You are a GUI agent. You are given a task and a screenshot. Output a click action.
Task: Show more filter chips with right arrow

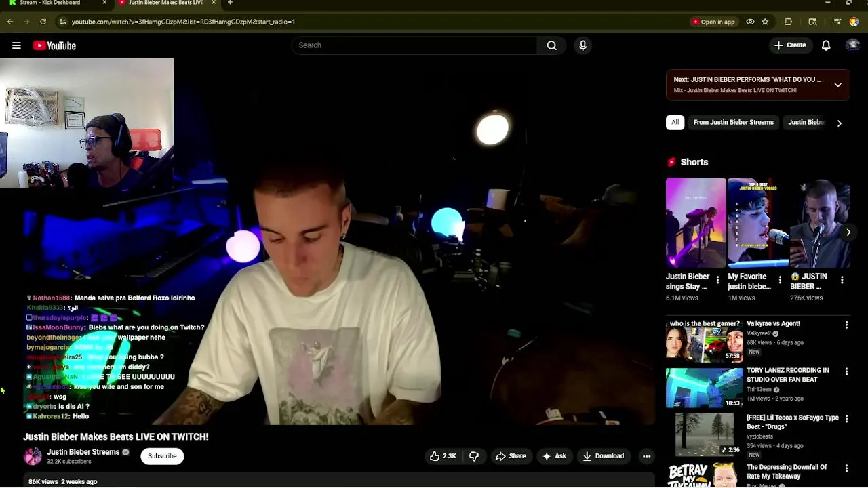pyautogui.click(x=839, y=123)
